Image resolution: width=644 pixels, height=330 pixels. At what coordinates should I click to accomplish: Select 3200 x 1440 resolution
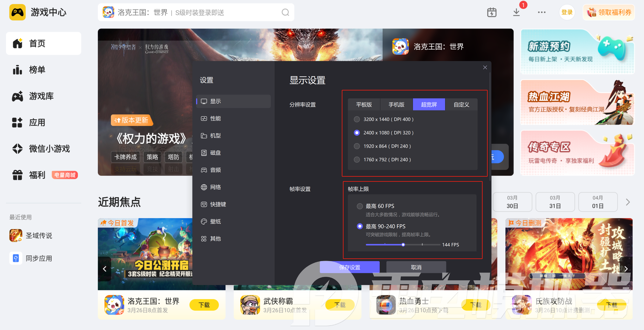357,119
